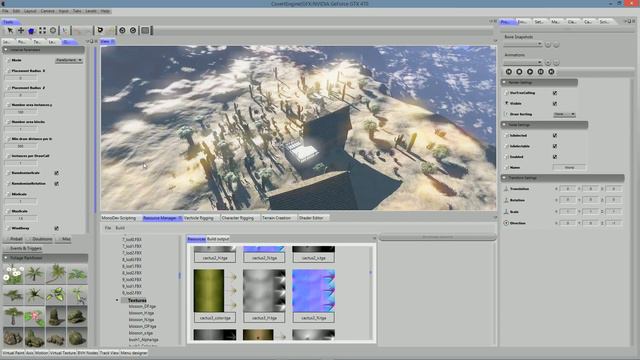Image resolution: width=640 pixels, height=360 pixels.
Task: Click the Resources panel vertical scrollbar
Action: [x=371, y=292]
